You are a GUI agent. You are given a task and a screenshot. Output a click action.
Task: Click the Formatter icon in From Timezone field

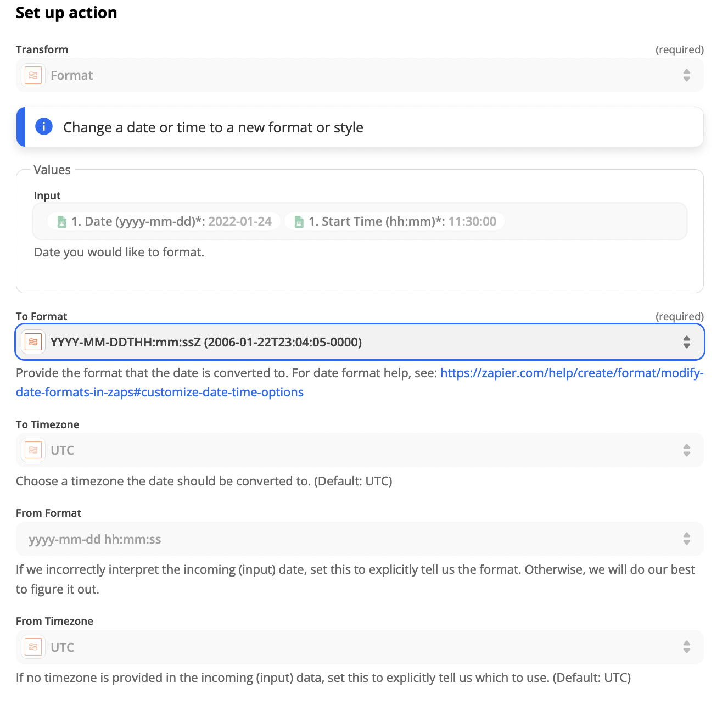tap(33, 647)
